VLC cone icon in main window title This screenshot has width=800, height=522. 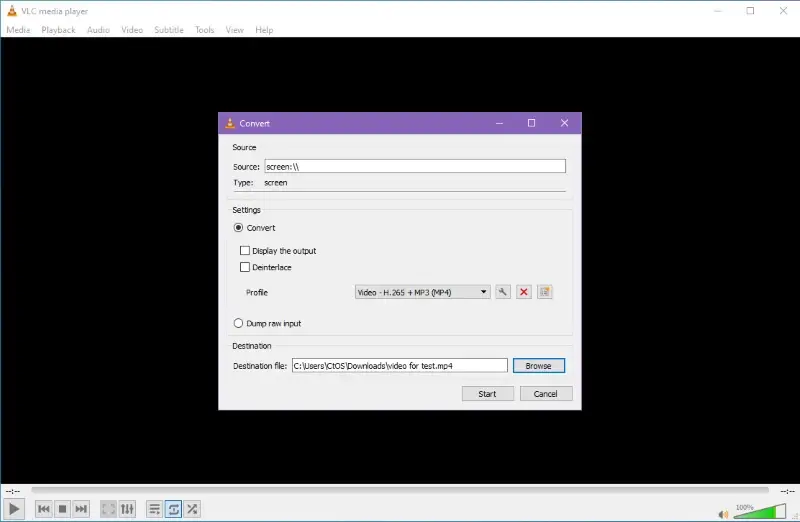coord(12,11)
